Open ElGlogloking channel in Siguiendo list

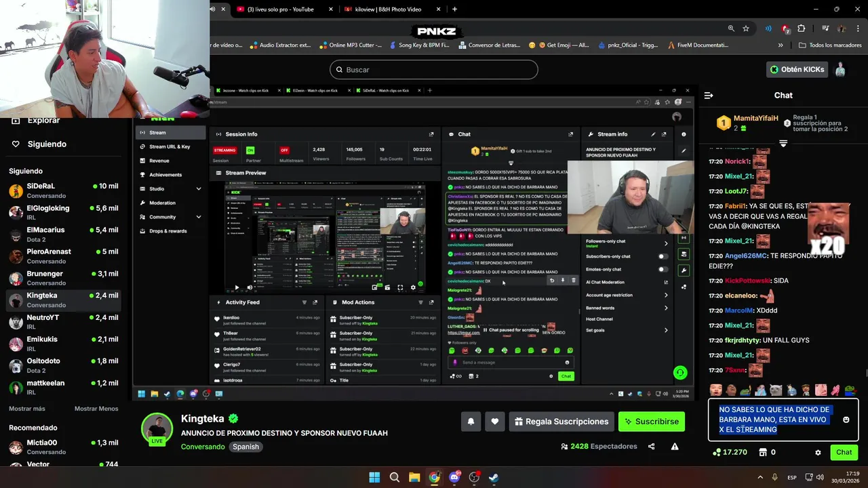coord(64,213)
